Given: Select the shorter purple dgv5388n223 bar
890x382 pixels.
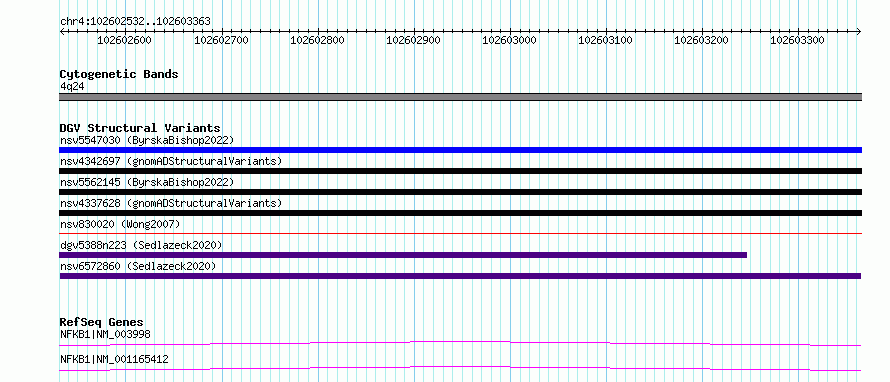Looking at the screenshot, I should click(403, 255).
